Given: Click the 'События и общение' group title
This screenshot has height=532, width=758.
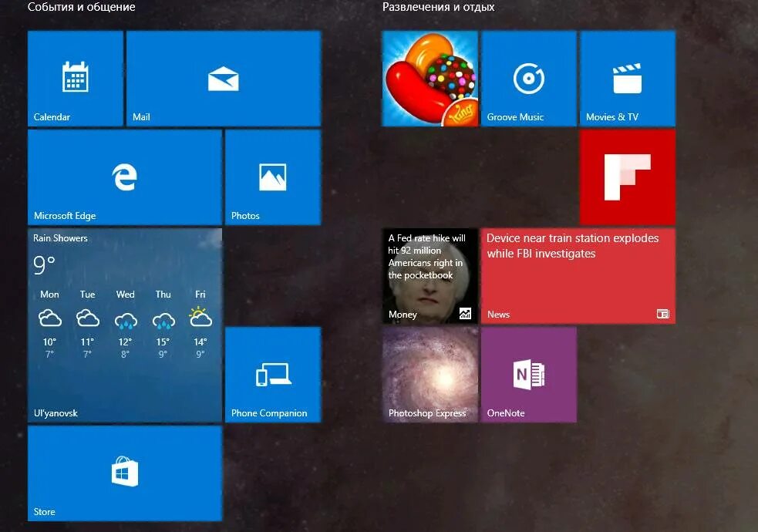Looking at the screenshot, I should [81, 7].
